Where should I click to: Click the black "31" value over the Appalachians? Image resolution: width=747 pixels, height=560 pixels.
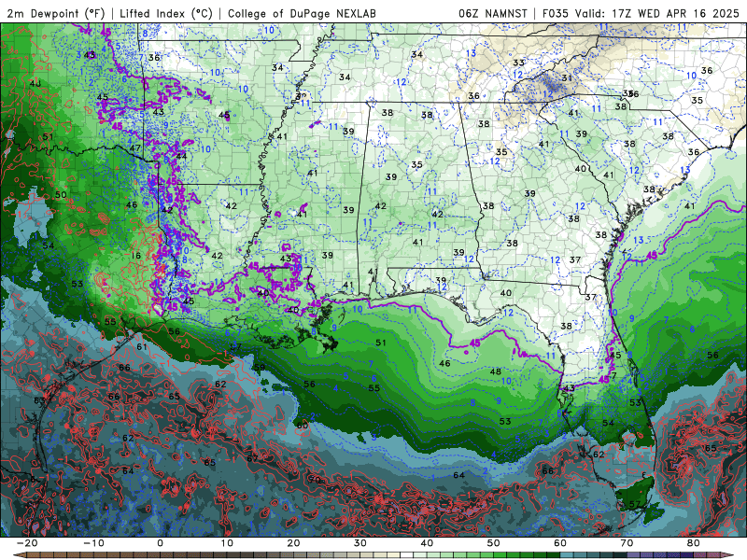567,77
